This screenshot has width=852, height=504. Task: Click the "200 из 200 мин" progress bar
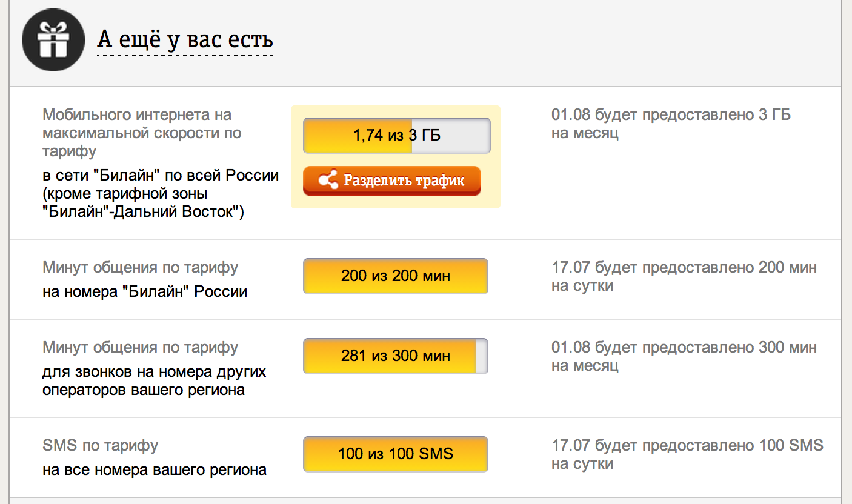(395, 276)
